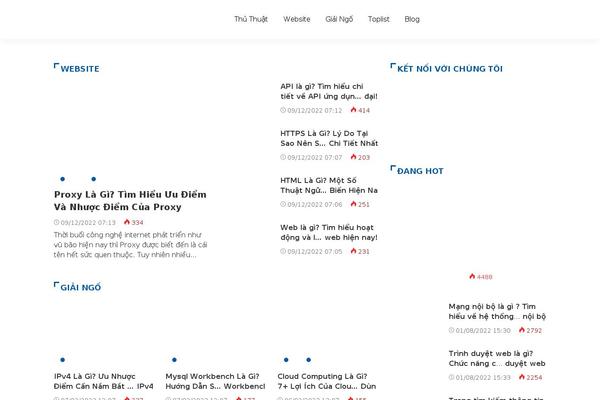Screen dimensions: 600x400
Task: Open the Proxy Là Gì featured article title
Action: (x=130, y=201)
